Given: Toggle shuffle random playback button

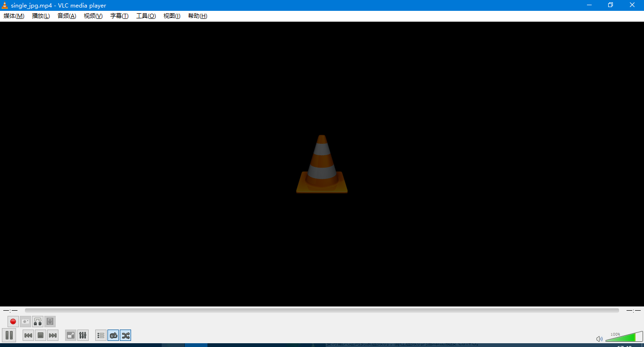Looking at the screenshot, I should click(125, 335).
